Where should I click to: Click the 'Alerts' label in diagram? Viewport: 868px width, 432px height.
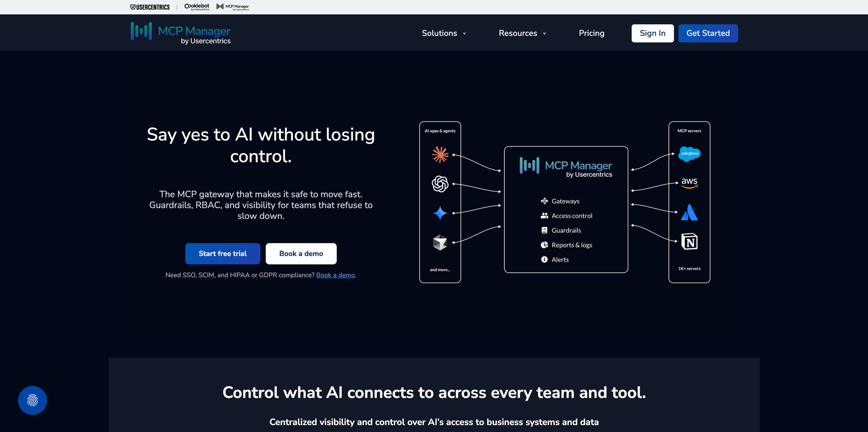click(x=560, y=260)
